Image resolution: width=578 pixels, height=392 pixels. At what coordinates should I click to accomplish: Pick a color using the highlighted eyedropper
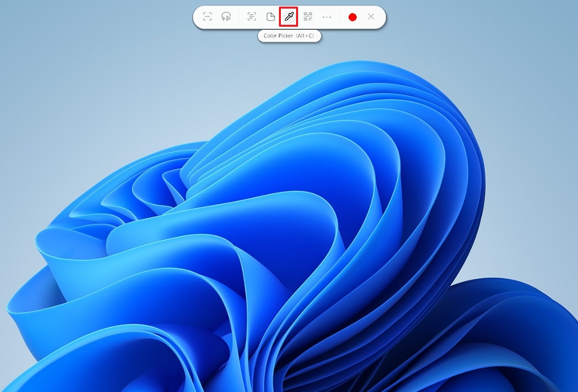click(288, 17)
